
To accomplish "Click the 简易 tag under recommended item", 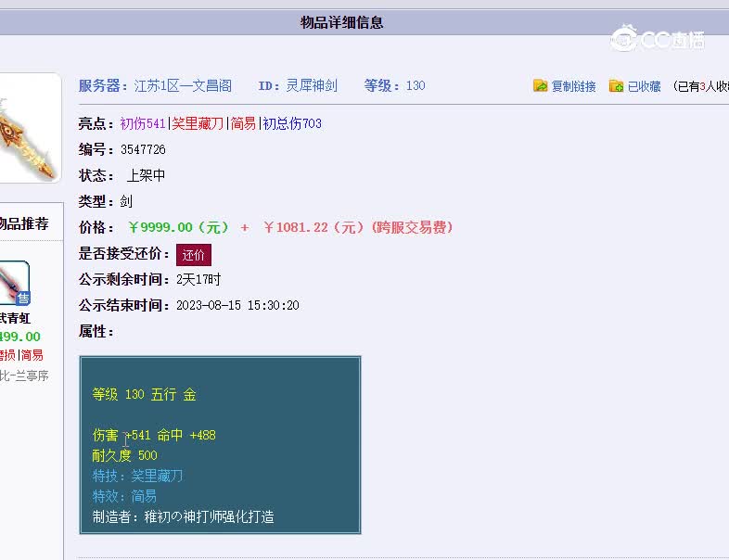I will click(x=32, y=355).
